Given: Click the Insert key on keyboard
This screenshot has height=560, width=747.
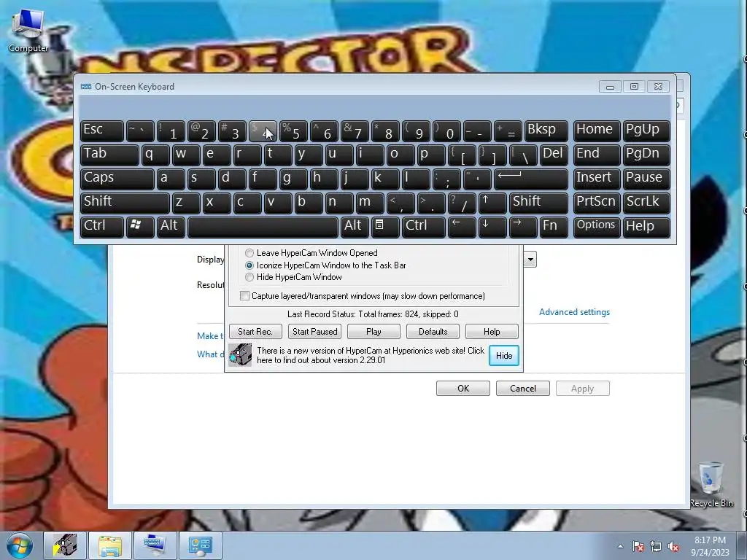Looking at the screenshot, I should pos(597,179).
